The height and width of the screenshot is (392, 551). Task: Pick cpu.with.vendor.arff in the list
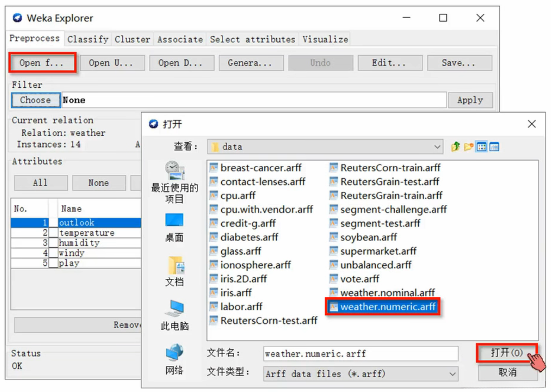pos(261,209)
